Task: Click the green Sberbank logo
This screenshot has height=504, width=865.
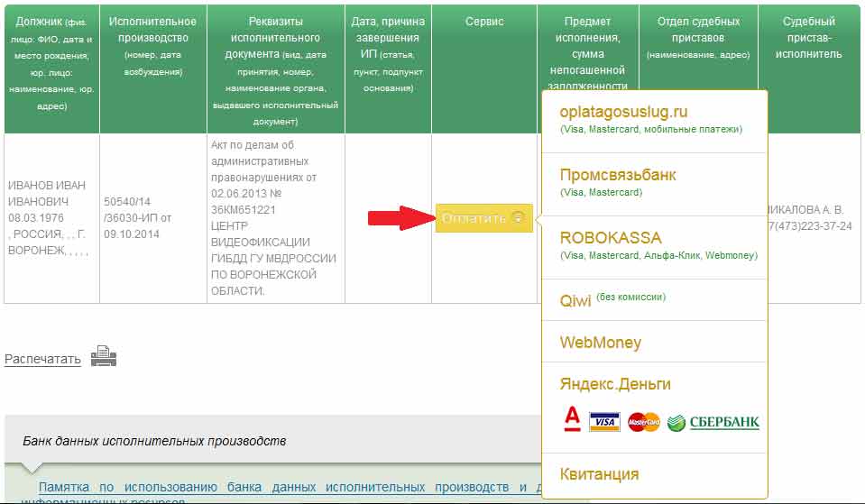Action: [x=713, y=422]
